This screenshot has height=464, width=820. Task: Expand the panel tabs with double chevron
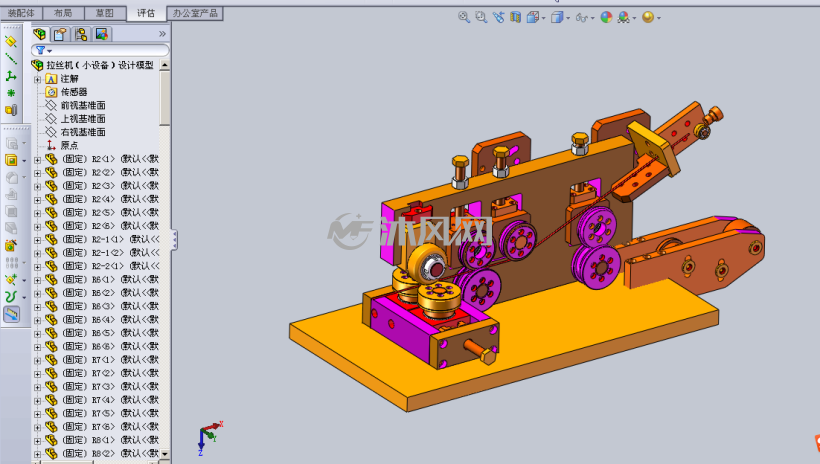click(162, 34)
